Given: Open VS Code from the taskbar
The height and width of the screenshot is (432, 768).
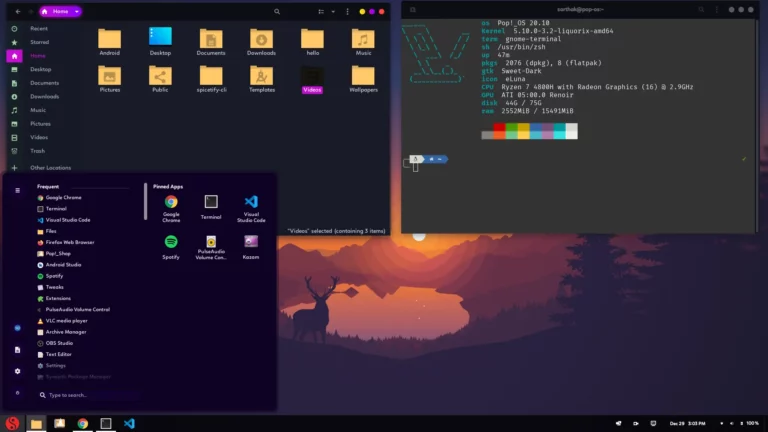Looking at the screenshot, I should pos(129,423).
